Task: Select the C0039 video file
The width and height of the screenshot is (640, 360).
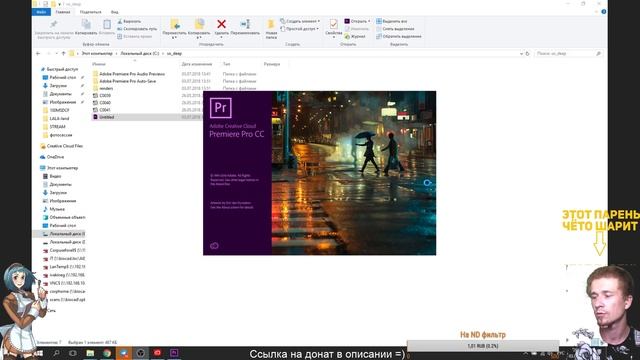Action: 102,96
